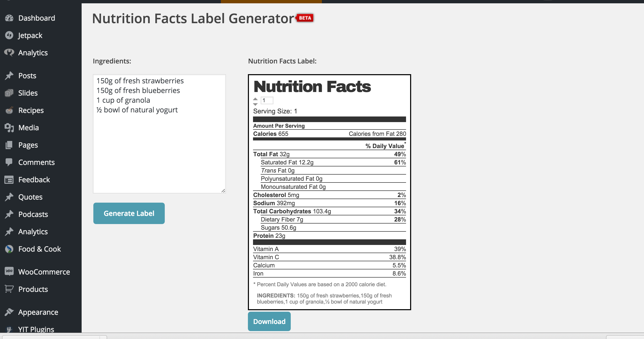Focus the serving size number field
The width and height of the screenshot is (644, 339).
coord(267,100)
